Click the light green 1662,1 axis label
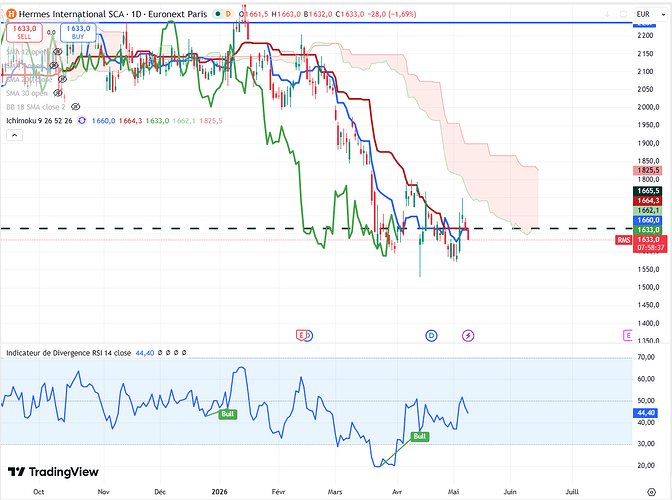Viewport: 672px width, 500px height. click(x=648, y=210)
